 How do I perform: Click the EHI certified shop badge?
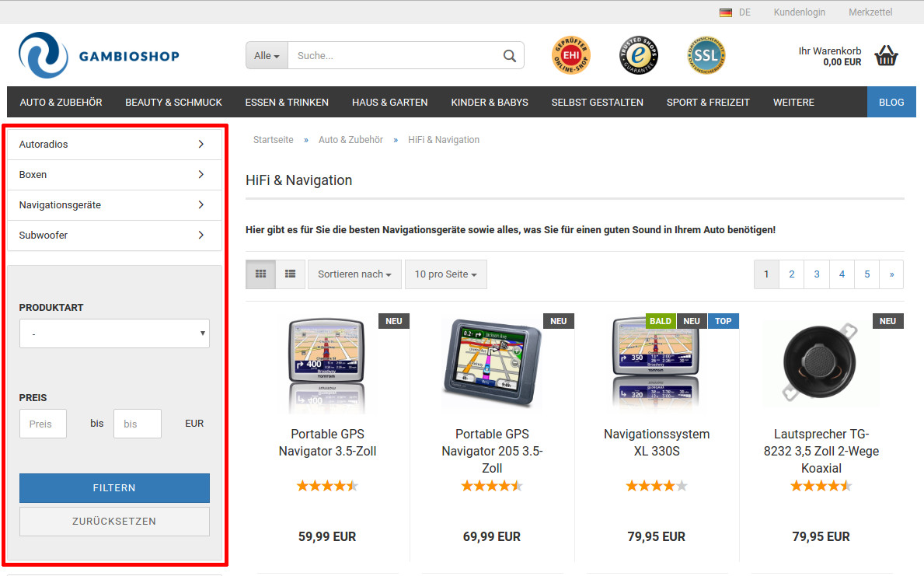coord(571,55)
